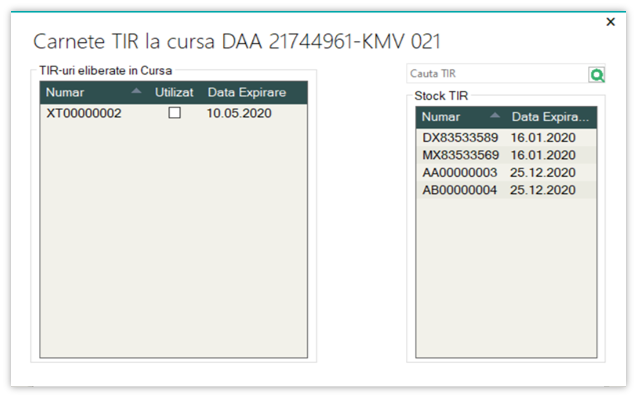Select the XT00000002 row in eliberate list
Viewport: 637px width, 398px height.
[173, 113]
